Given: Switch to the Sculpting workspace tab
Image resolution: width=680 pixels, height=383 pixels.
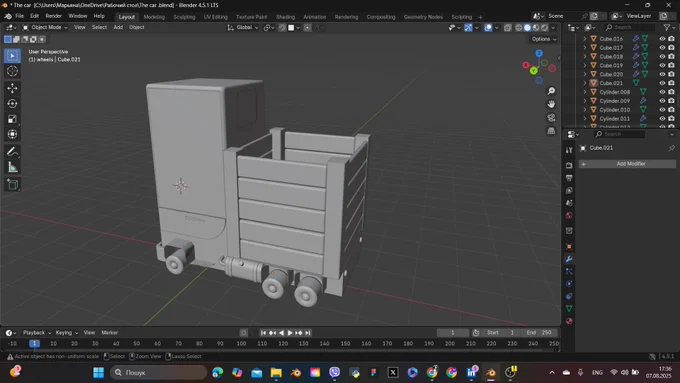Looking at the screenshot, I should pos(184,17).
